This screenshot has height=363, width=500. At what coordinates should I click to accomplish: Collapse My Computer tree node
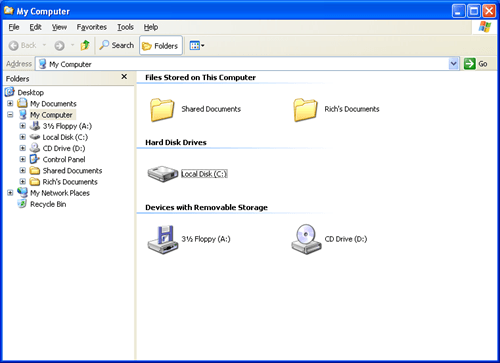10,115
